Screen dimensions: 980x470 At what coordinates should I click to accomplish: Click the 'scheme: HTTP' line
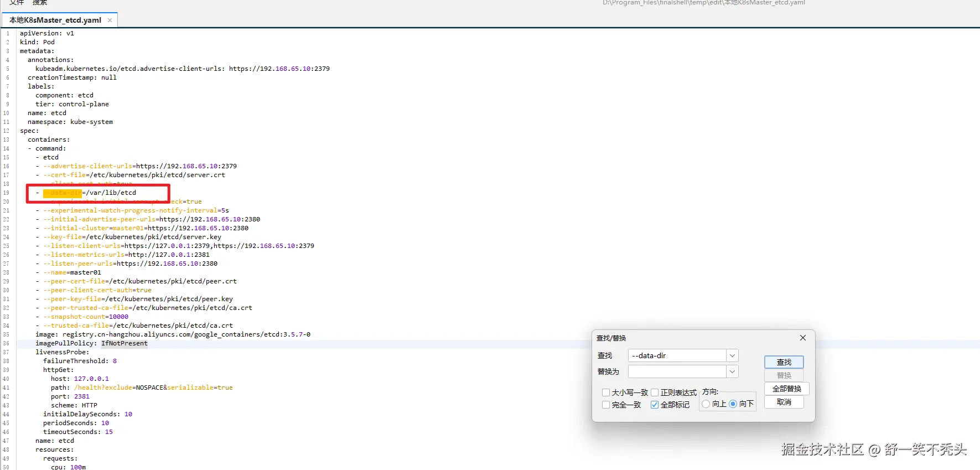tap(74, 405)
